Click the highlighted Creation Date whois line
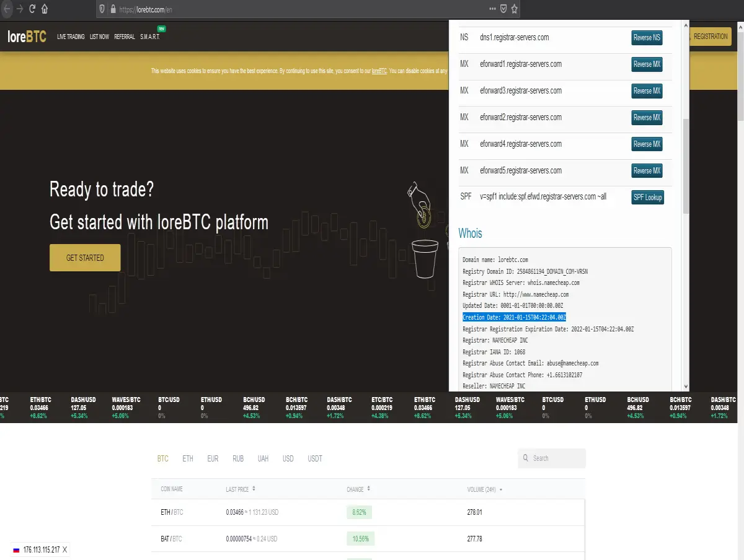The width and height of the screenshot is (744, 560). click(514, 318)
